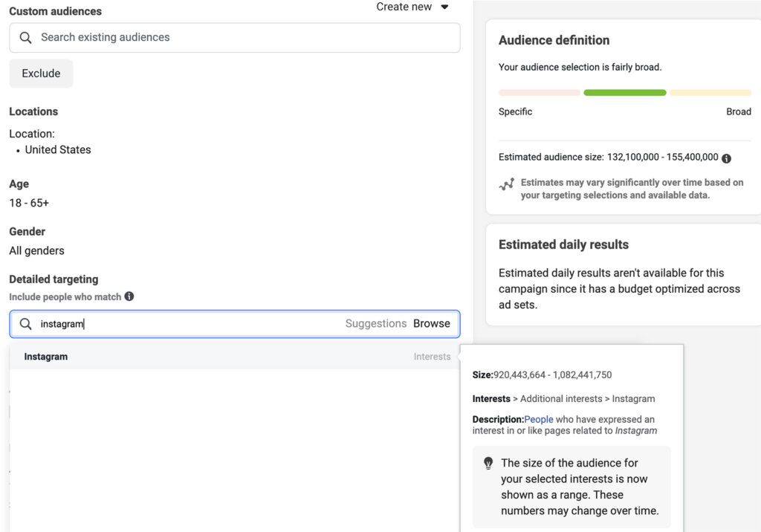Screen dimensions: 761x532
Task: Click the magnifier icon in the detailed targeting search
Action: click(25, 323)
